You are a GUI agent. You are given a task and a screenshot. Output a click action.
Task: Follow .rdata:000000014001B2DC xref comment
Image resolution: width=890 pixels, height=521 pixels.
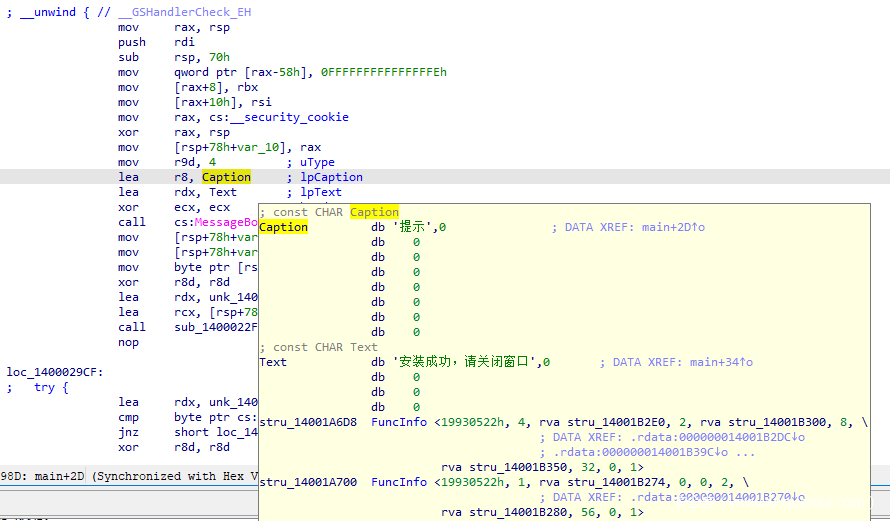(717, 438)
